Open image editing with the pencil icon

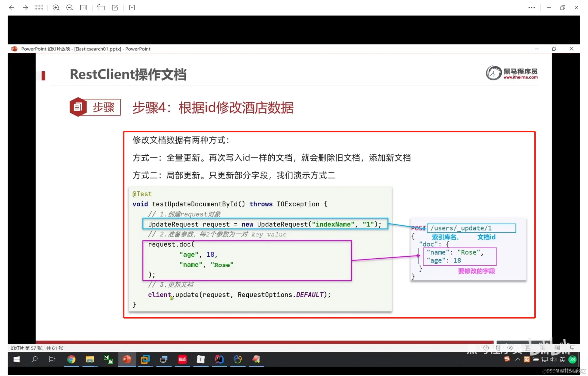pos(115,8)
